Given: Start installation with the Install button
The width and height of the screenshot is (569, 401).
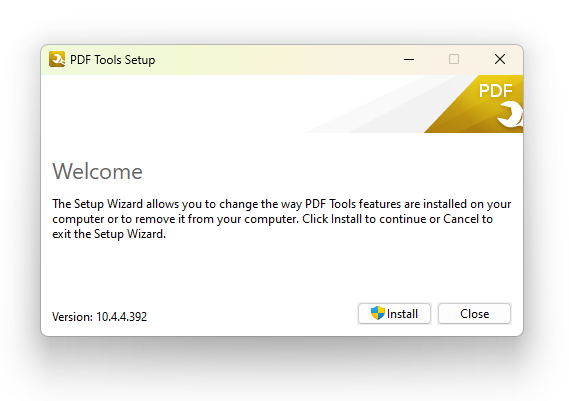Looking at the screenshot, I should tap(394, 314).
